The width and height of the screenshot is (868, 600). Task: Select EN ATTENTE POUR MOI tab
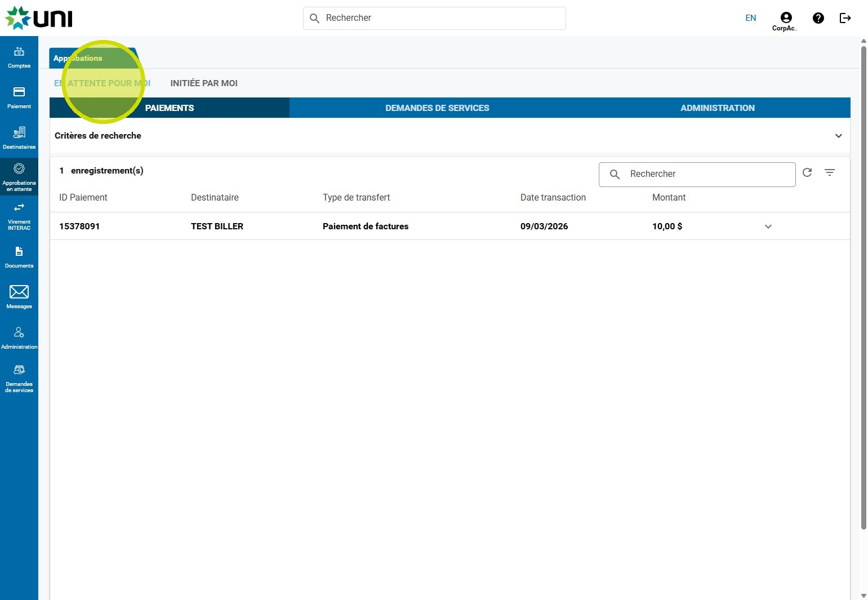[102, 83]
